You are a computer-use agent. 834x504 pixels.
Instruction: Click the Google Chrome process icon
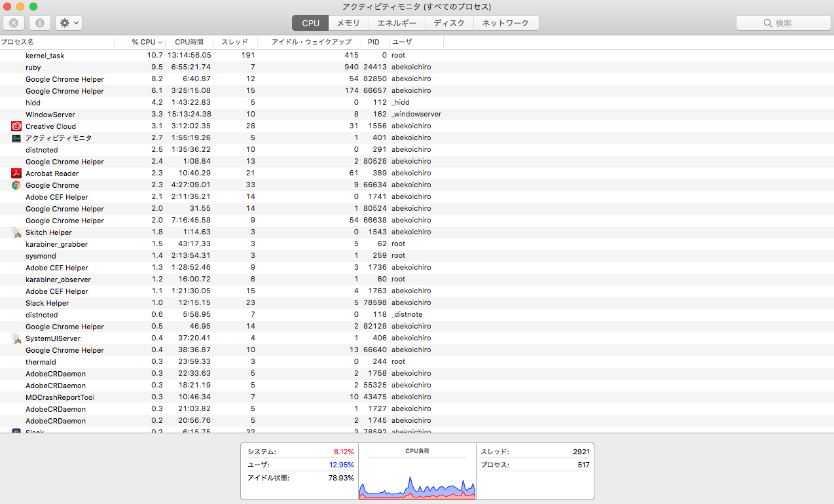[x=16, y=185]
